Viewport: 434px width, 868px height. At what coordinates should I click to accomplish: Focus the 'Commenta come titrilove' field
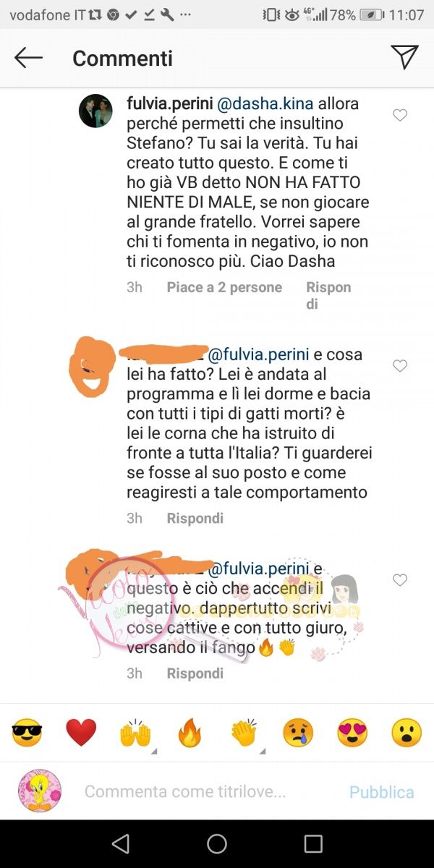(185, 791)
